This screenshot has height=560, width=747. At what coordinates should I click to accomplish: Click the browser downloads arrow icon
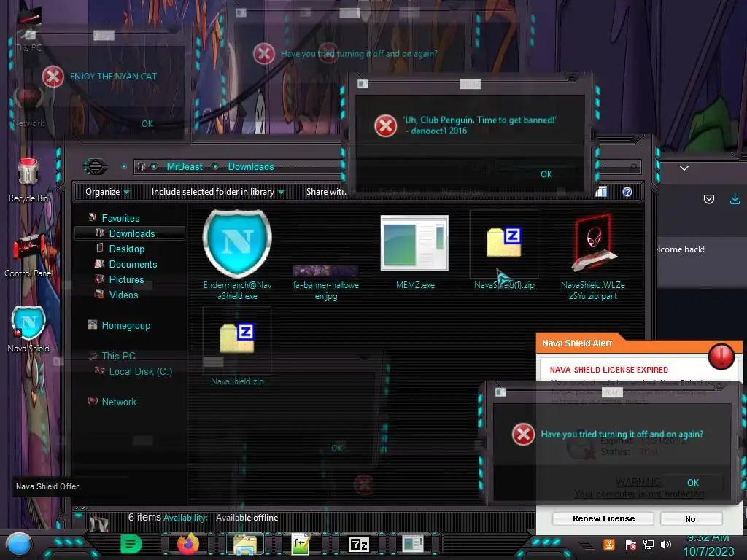coord(735,199)
